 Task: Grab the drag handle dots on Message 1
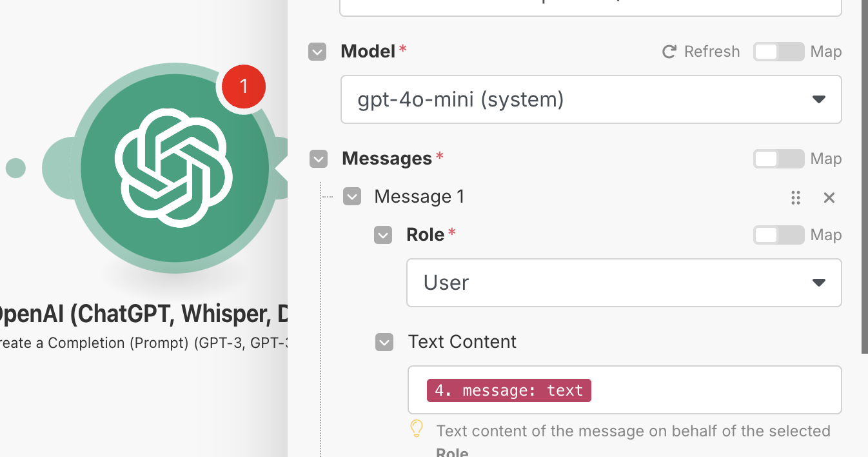[x=796, y=198]
